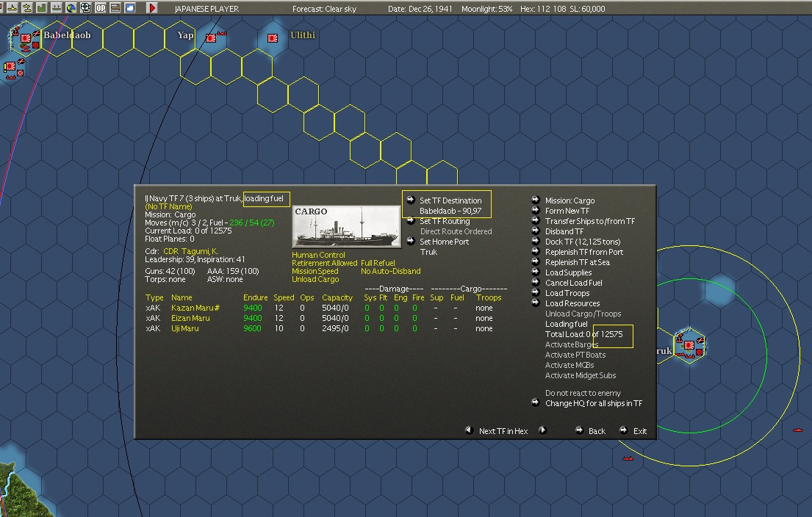The height and width of the screenshot is (517, 812).
Task: Toggle Human Control setting
Action: pos(318,255)
